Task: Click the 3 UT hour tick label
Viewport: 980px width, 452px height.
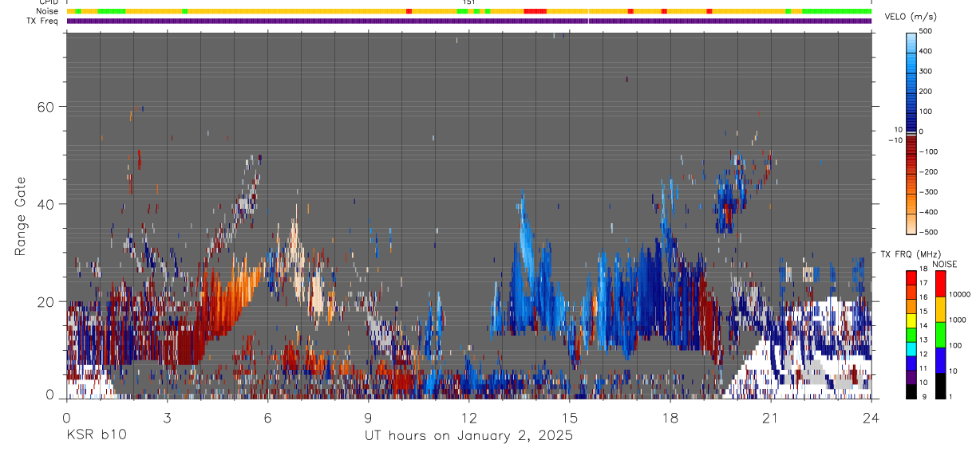Action: (167, 418)
